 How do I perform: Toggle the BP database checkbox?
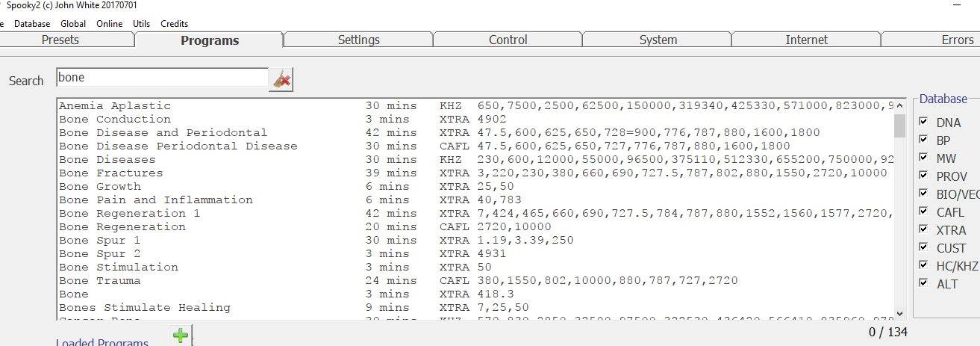coord(923,140)
